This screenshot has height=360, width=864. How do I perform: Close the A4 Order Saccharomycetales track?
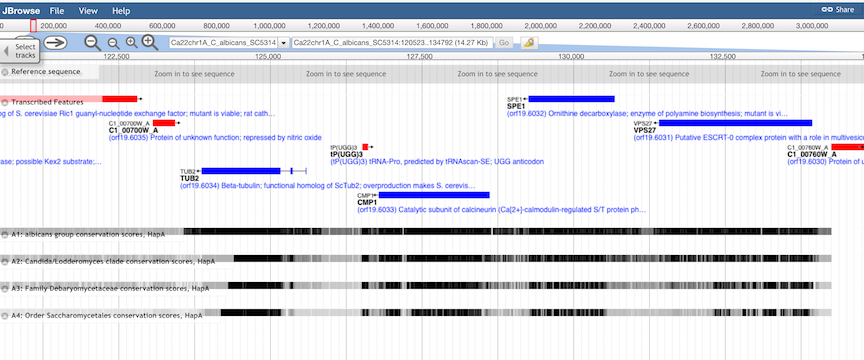tap(4, 316)
